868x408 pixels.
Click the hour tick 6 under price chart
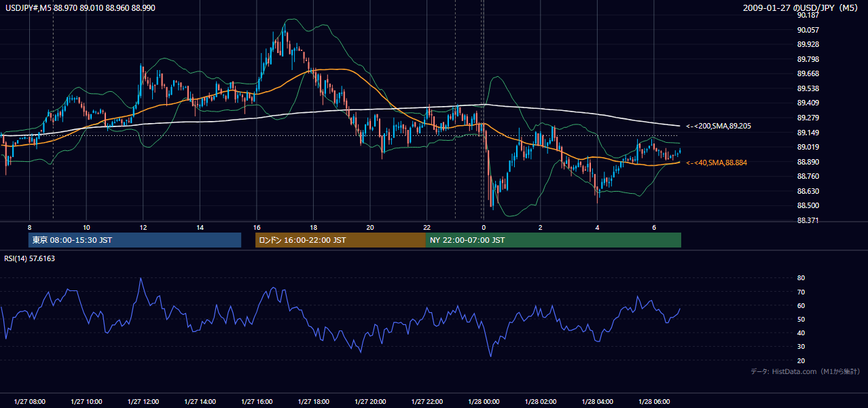pyautogui.click(x=653, y=227)
